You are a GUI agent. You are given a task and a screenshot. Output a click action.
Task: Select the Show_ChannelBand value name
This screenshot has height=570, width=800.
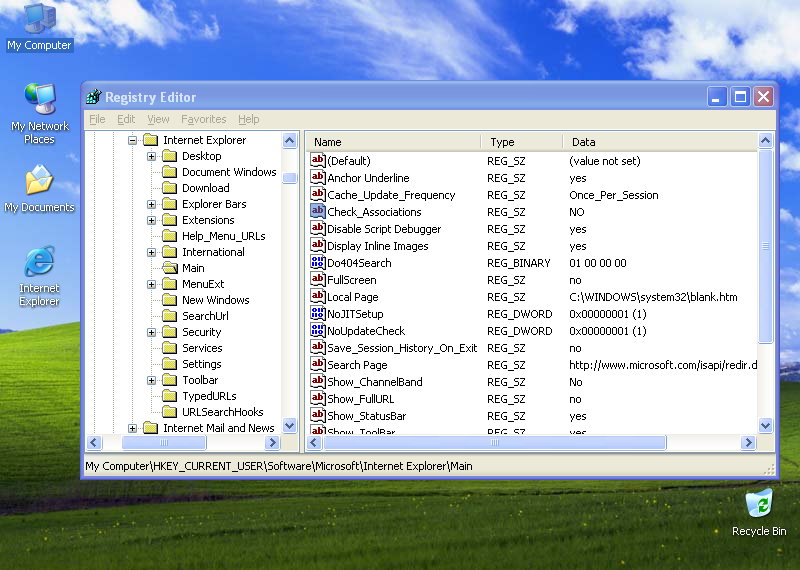pyautogui.click(x=374, y=382)
